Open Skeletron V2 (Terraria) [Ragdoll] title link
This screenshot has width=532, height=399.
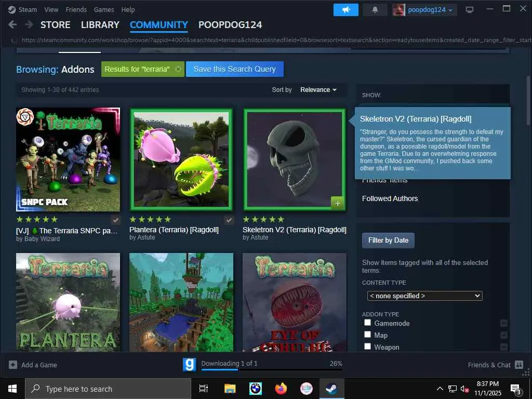point(295,230)
